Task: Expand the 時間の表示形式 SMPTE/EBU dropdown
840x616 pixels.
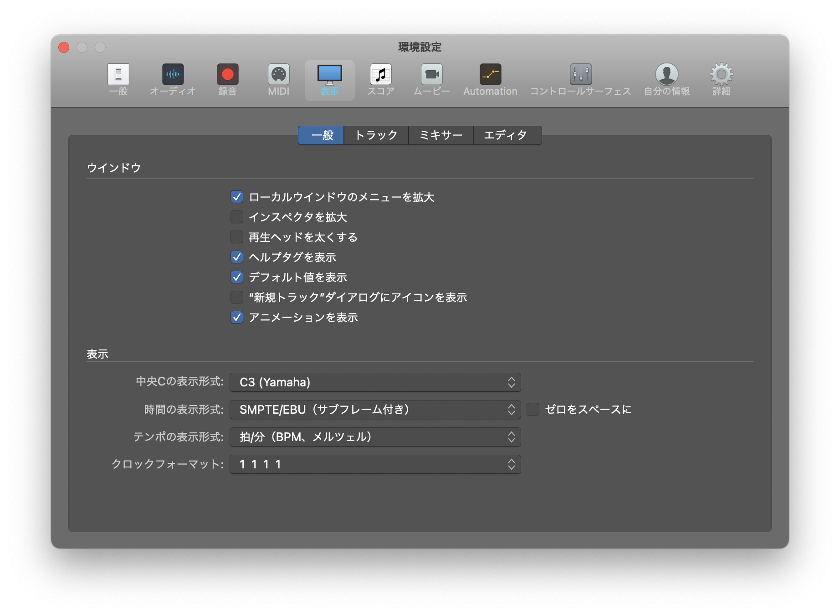Action: [375, 410]
